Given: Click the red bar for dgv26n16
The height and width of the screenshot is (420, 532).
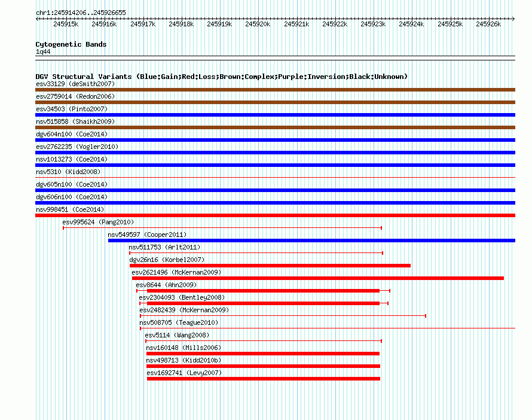Looking at the screenshot, I should (x=270, y=266).
